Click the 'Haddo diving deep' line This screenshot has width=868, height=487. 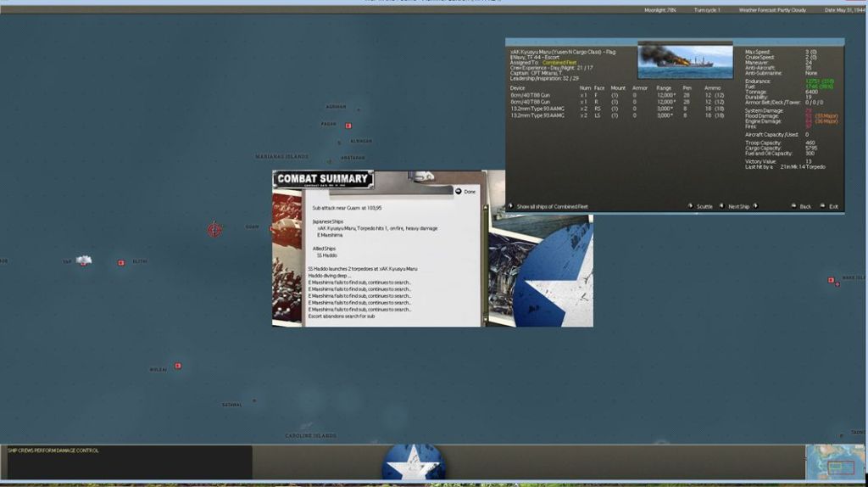(330, 276)
